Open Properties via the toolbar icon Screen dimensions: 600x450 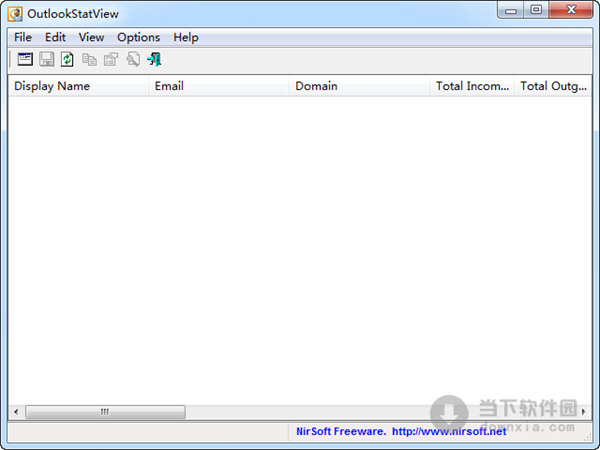point(111,59)
